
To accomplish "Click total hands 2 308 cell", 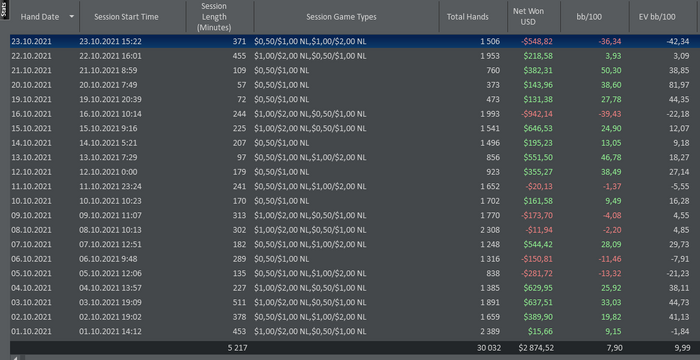I will click(490, 230).
